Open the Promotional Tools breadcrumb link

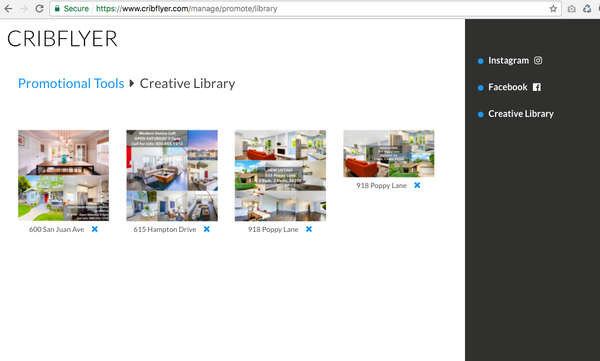71,83
